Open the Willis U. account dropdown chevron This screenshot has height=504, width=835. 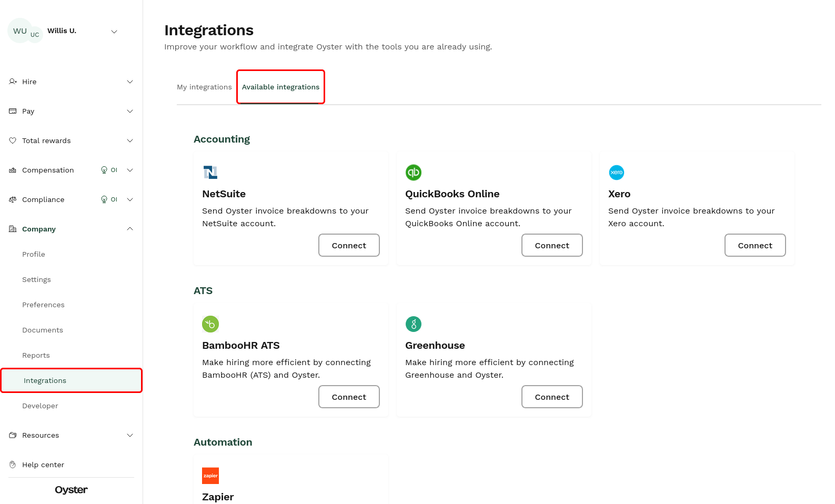tap(114, 32)
